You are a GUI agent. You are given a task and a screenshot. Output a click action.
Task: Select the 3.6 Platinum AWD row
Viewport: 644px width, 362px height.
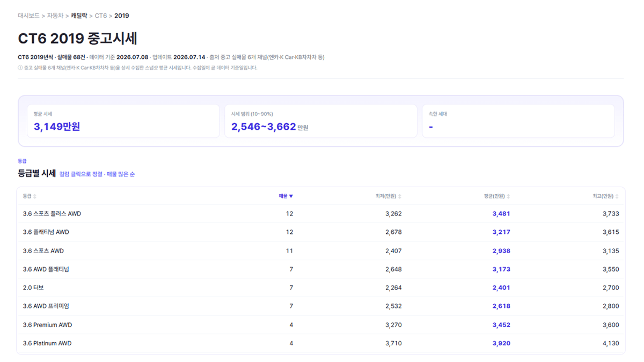click(321, 343)
